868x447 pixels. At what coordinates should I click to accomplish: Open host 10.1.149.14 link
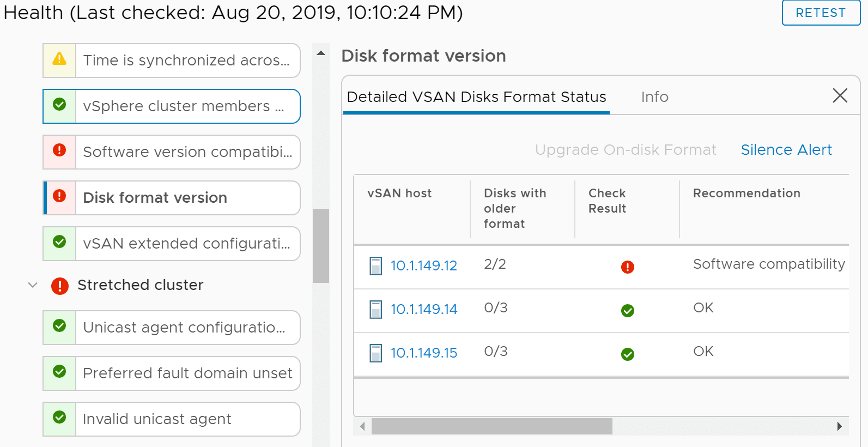(x=424, y=310)
